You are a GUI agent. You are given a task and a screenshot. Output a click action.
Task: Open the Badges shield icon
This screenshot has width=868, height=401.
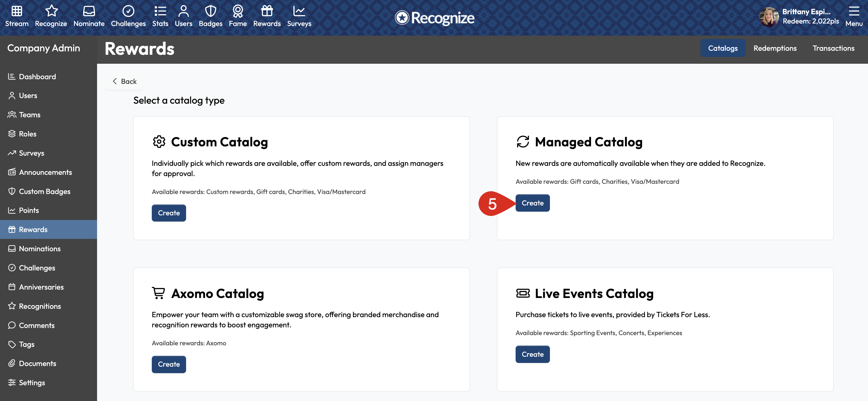[211, 11]
